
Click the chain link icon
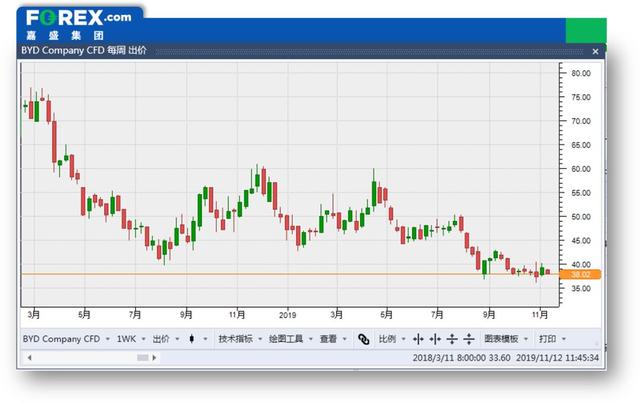click(364, 339)
